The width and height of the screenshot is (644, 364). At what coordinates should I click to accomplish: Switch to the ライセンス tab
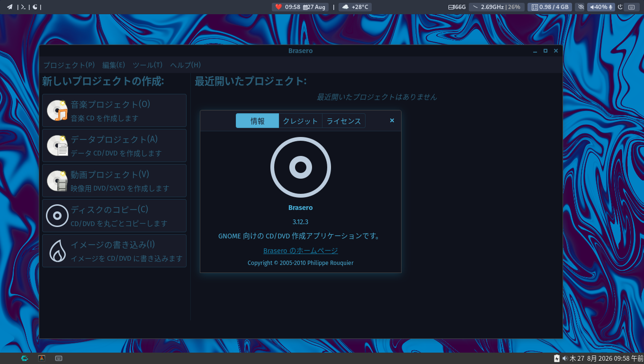click(344, 121)
